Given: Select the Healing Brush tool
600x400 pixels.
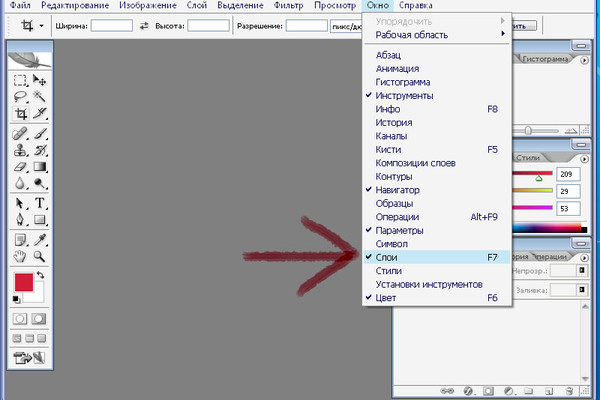Looking at the screenshot, I should [20, 134].
